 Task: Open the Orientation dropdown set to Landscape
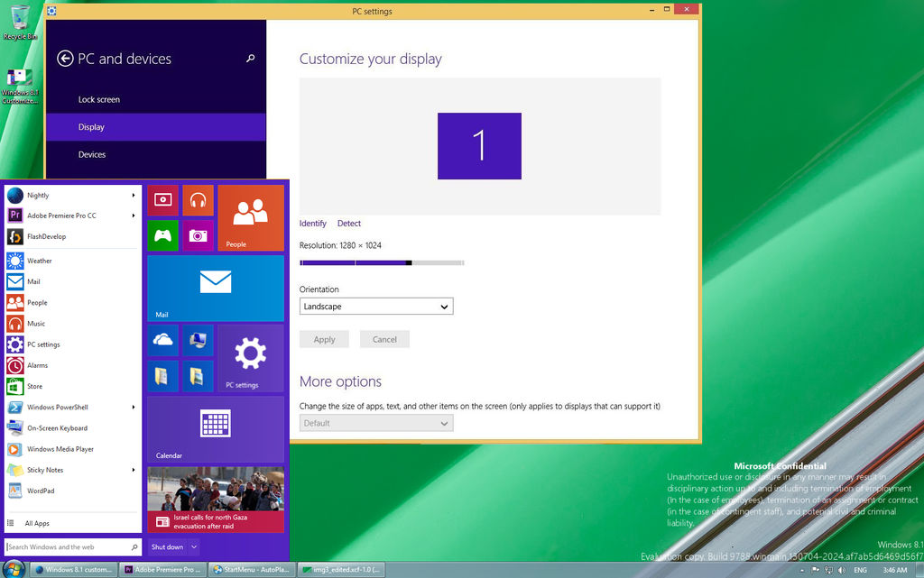[376, 306]
